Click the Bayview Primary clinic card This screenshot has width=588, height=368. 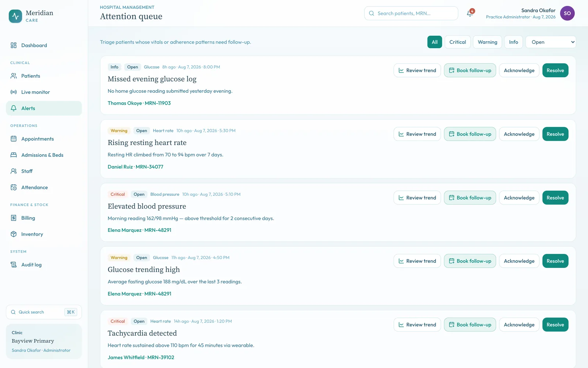click(44, 342)
